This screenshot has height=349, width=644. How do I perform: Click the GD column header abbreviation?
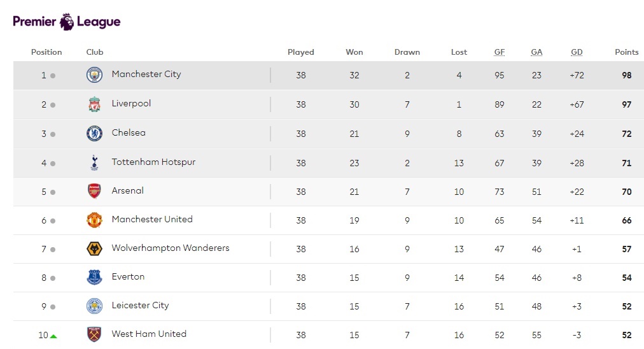577,52
